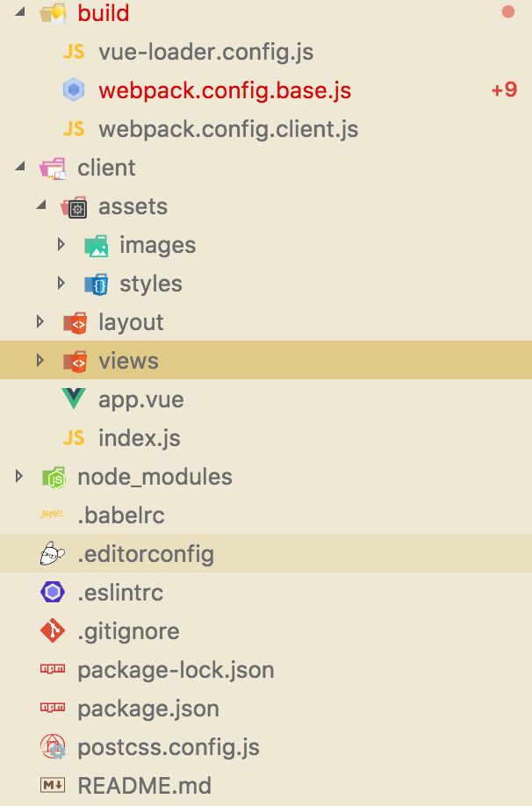Expand the node_modules folder arrow

(x=19, y=476)
